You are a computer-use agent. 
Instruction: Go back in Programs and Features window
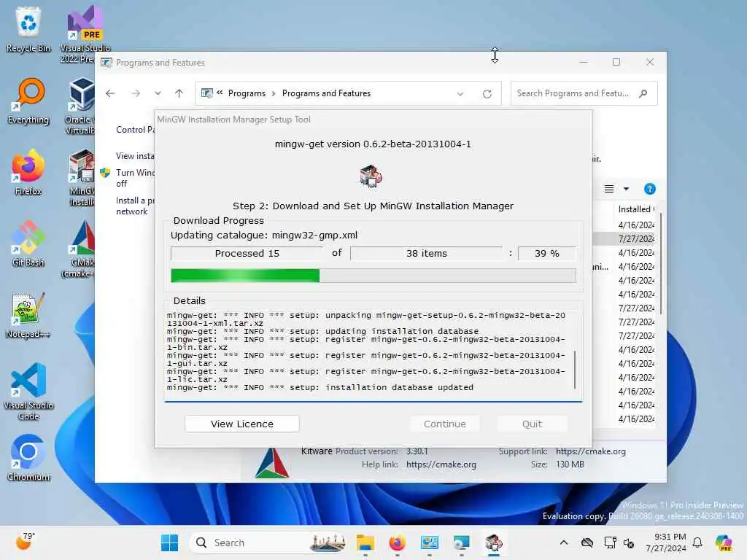click(x=110, y=93)
